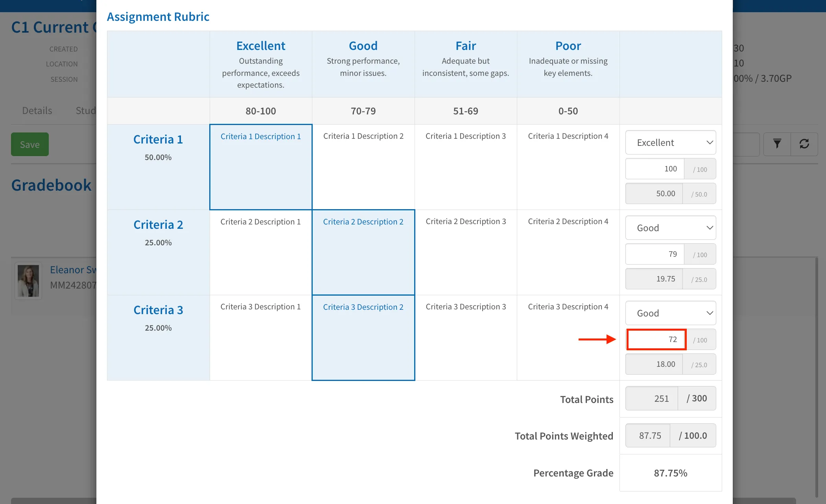Click Eleanor's student photo thumbnail
Viewport: 826px width, 504px height.
pos(28,281)
